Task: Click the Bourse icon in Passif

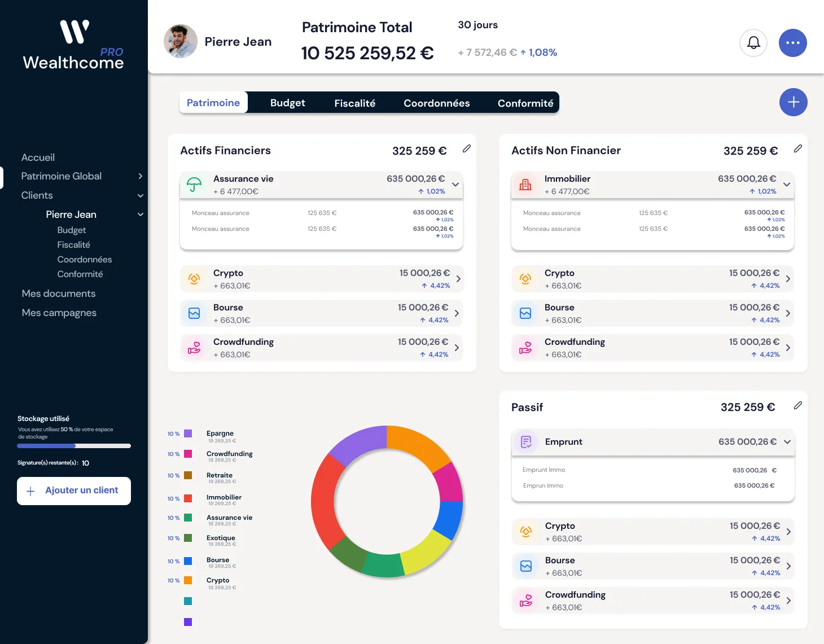Action: coord(526,566)
